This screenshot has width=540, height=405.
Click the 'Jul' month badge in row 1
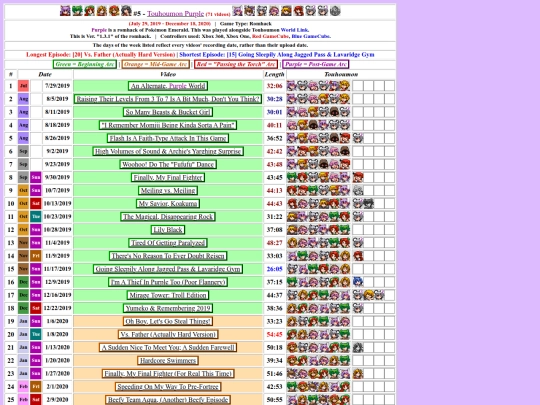(23, 86)
